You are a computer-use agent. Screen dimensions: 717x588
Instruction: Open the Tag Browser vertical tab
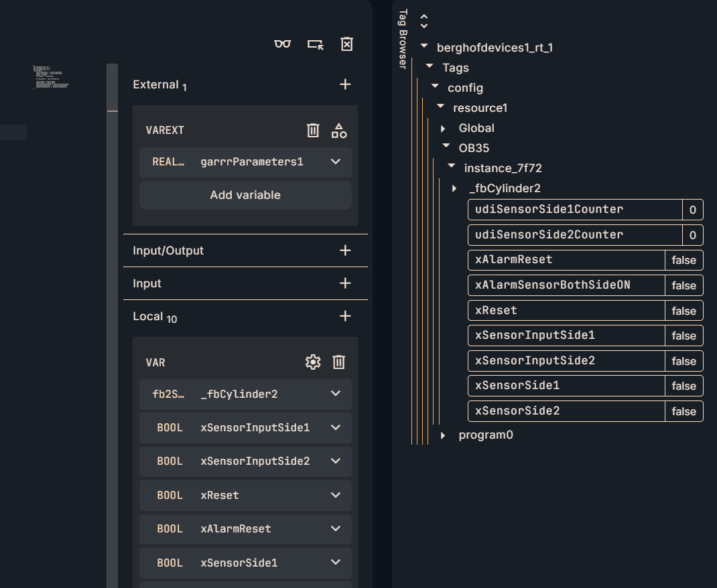coord(403,39)
